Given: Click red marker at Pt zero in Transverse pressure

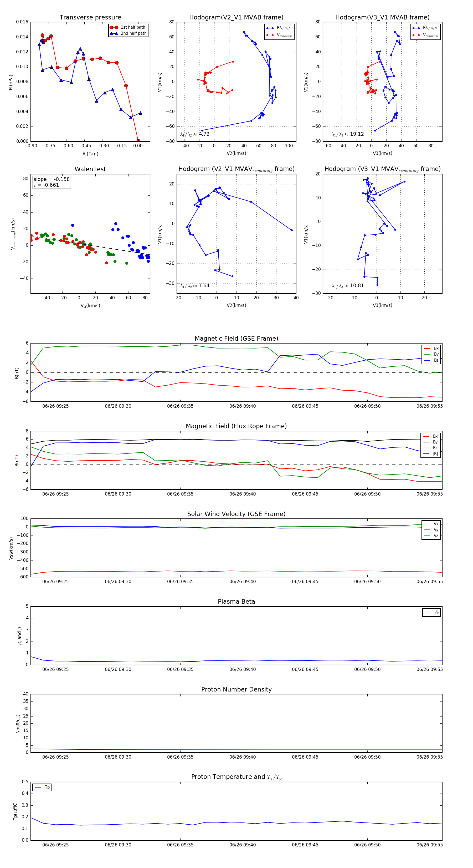Looking at the screenshot, I should [x=138, y=141].
